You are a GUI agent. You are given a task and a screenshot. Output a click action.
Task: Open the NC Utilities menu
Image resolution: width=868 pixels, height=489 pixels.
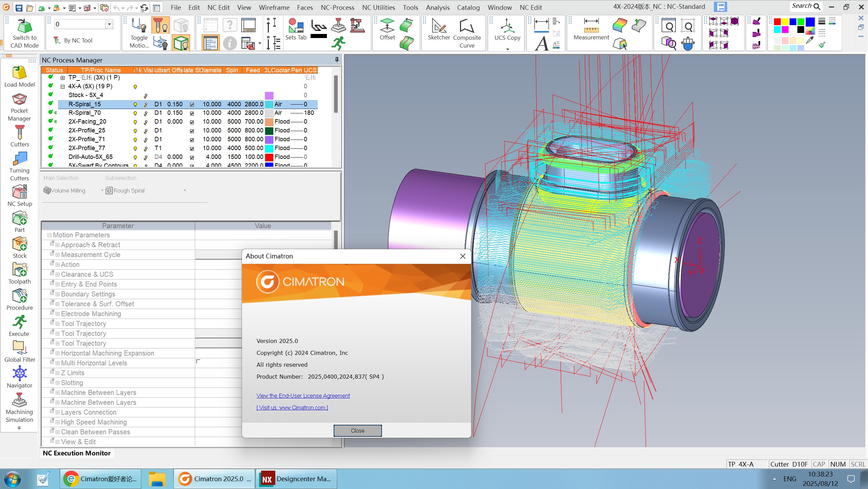point(378,7)
